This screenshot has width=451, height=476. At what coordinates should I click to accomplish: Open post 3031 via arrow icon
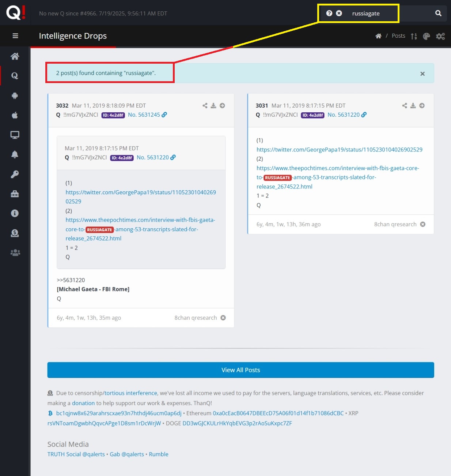point(422,106)
